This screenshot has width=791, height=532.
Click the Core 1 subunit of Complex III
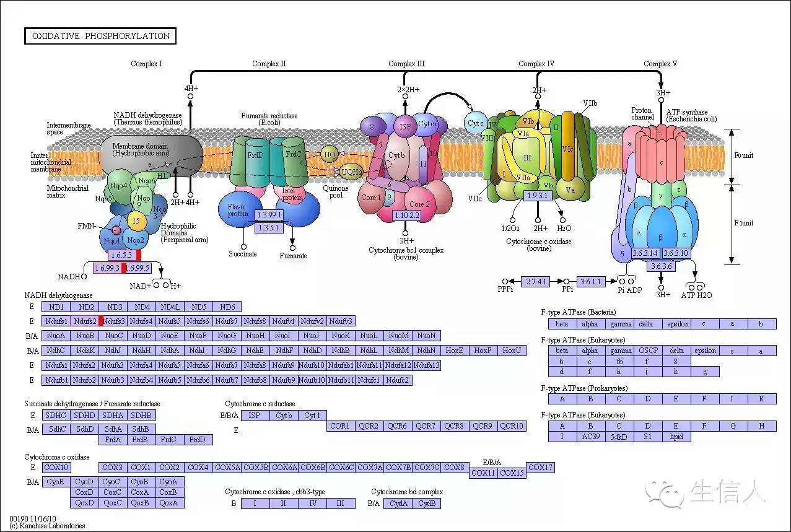[372, 198]
